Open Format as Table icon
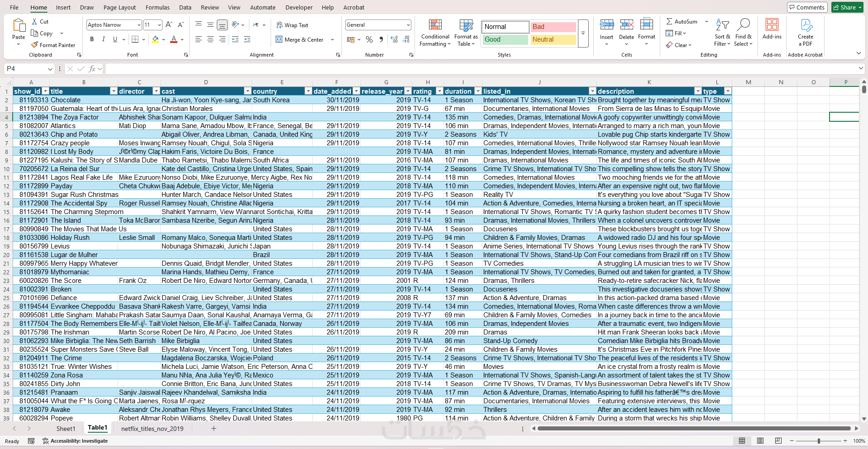Viewport: 868px width, 449px height. coord(466,25)
